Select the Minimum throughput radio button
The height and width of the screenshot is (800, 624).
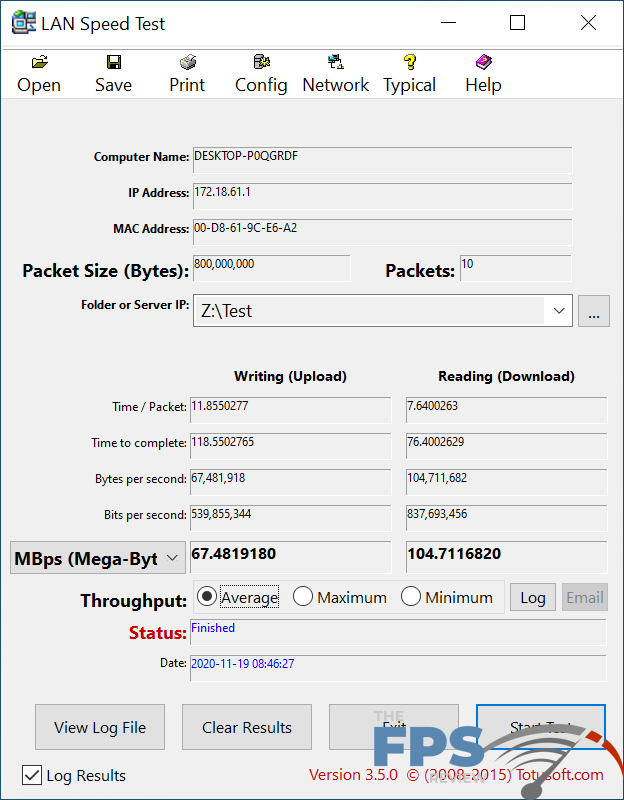(x=411, y=596)
